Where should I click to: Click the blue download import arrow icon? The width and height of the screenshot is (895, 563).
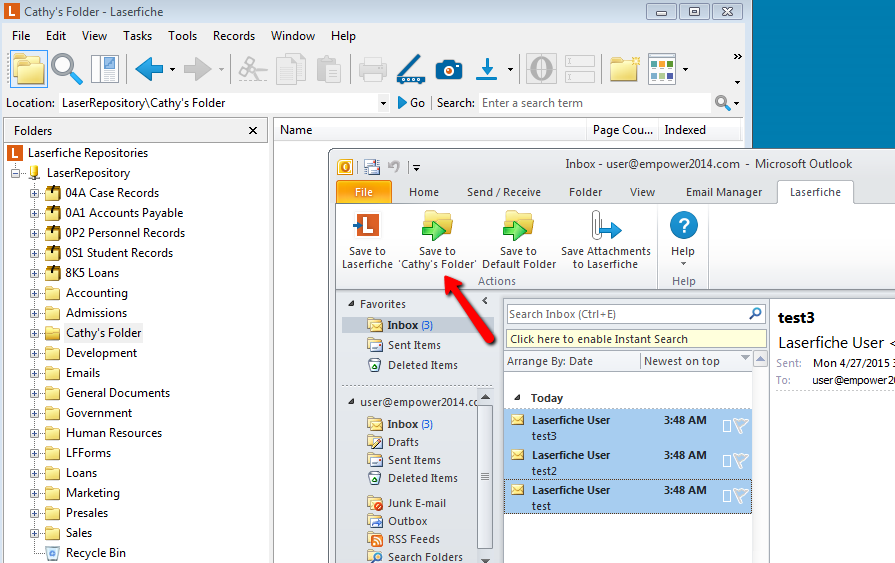(487, 69)
